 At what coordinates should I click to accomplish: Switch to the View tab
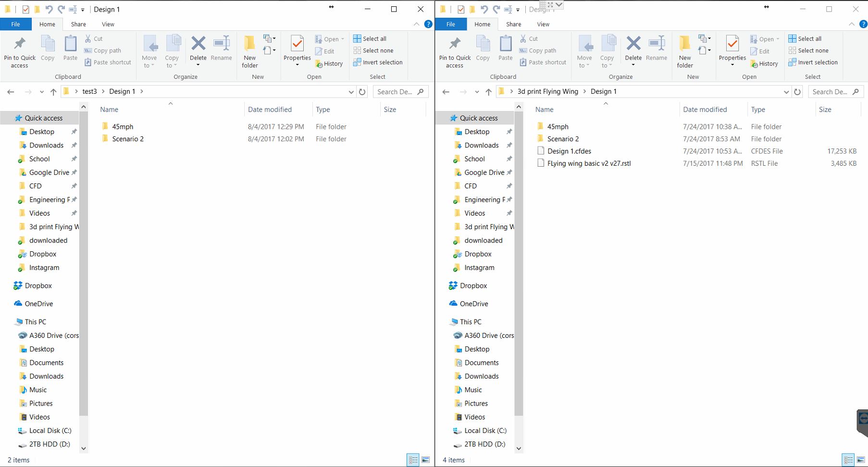(x=108, y=24)
